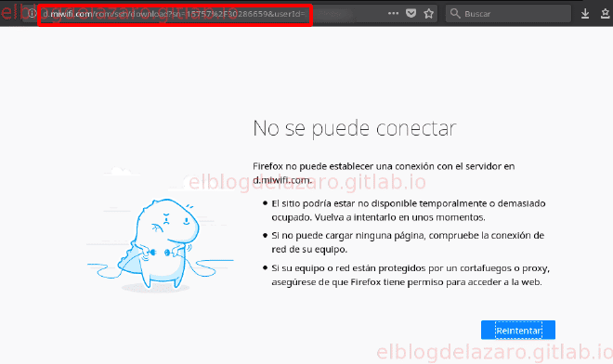Save page to Pocket icon
Viewport: 613px width, 364px height.
(x=411, y=14)
